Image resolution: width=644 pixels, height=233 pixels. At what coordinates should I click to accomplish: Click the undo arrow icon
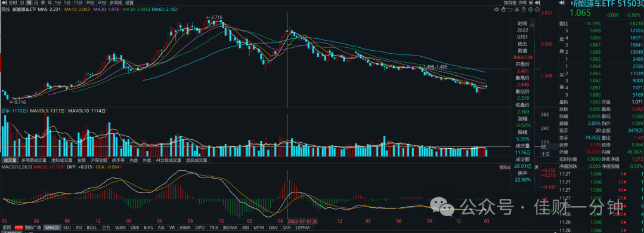pyautogui.click(x=510, y=10)
